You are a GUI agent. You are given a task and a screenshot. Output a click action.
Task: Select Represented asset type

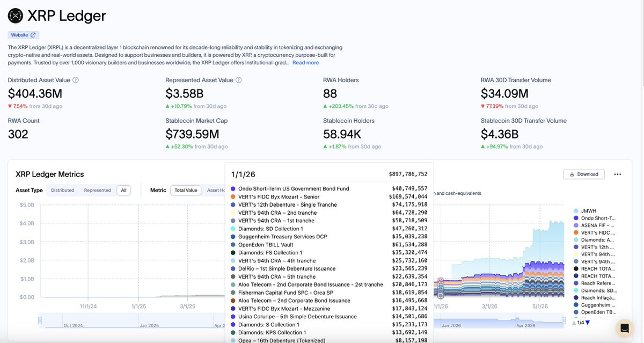(x=97, y=190)
